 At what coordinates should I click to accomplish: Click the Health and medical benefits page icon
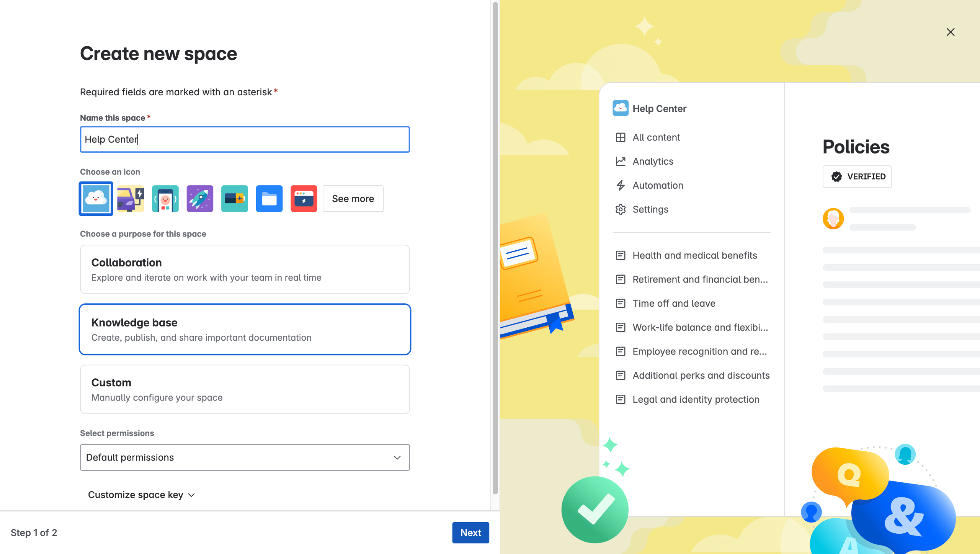coord(621,255)
